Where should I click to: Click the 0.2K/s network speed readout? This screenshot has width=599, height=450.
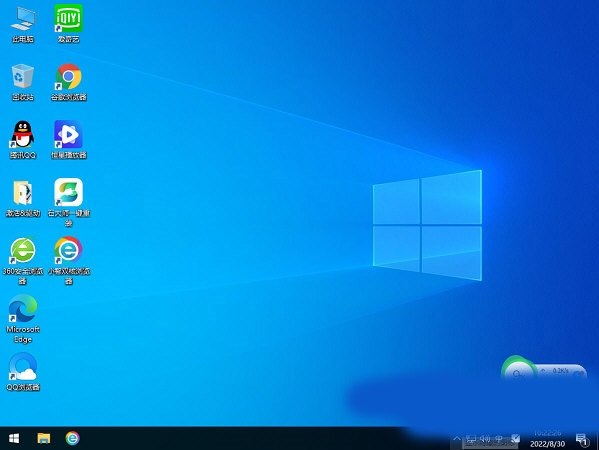pyautogui.click(x=560, y=371)
